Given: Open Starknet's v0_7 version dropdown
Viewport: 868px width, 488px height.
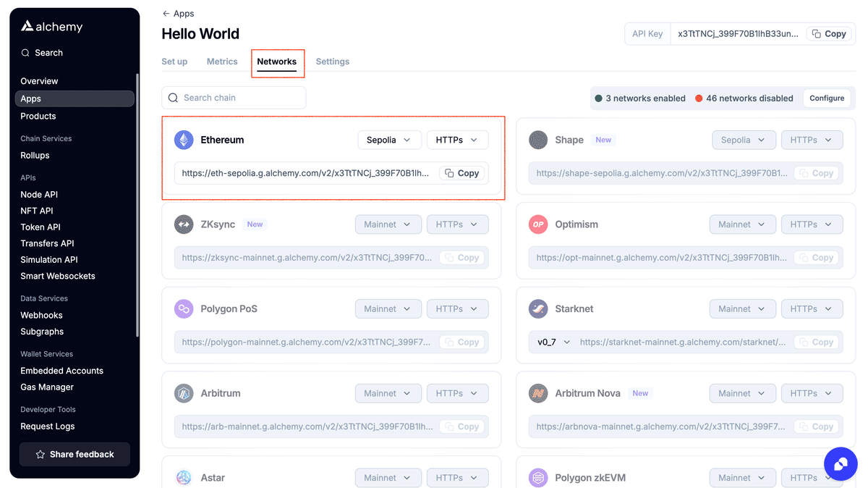Looking at the screenshot, I should pos(553,342).
